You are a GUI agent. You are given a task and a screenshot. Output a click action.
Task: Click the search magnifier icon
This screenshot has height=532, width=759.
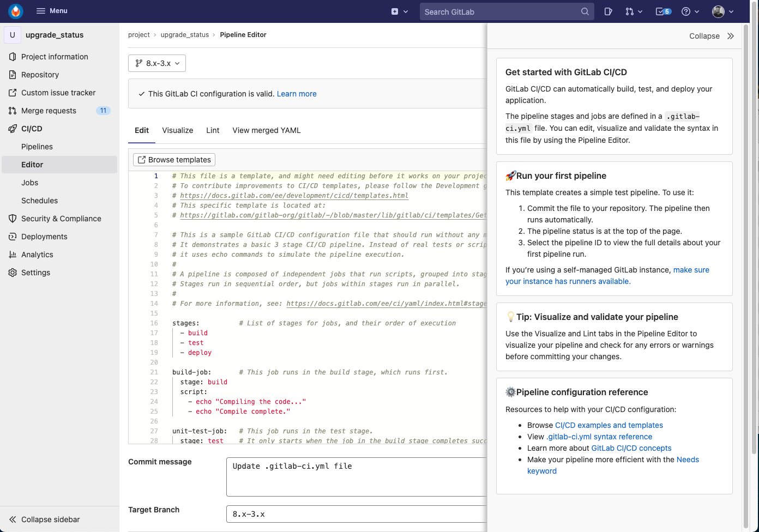tap(585, 11)
